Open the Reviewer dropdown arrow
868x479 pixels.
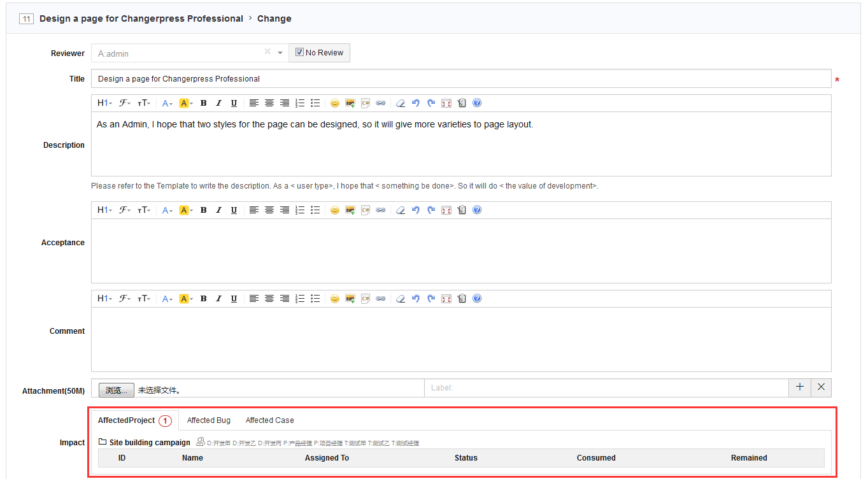click(280, 53)
